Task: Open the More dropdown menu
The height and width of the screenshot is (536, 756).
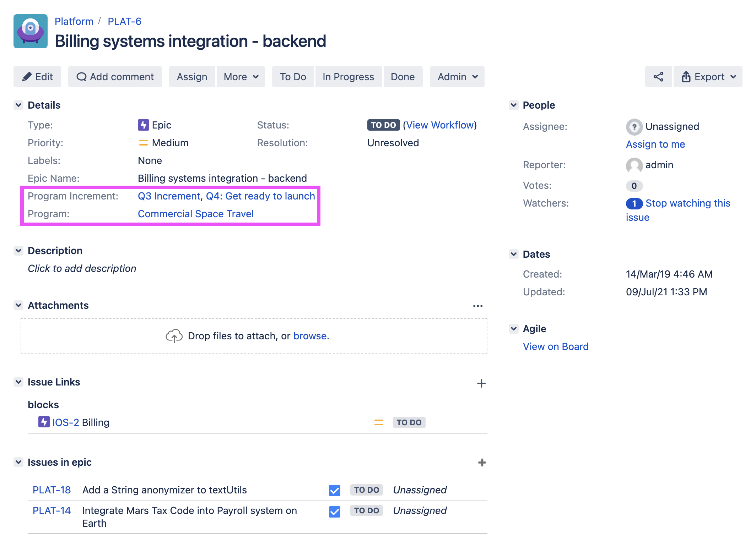Action: click(241, 77)
